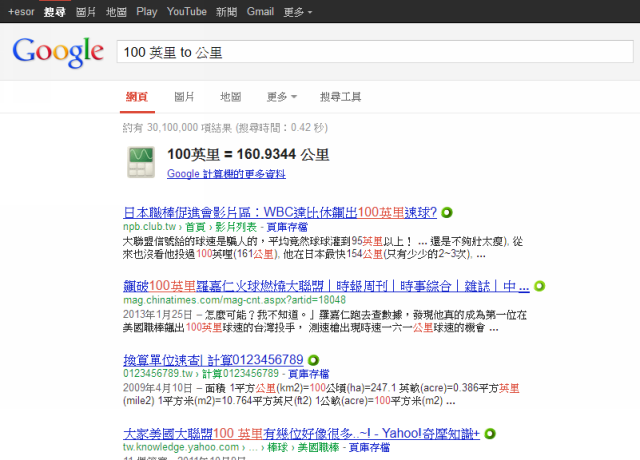Open 新聞 in the top bar
640x460 pixels.
pos(227,12)
